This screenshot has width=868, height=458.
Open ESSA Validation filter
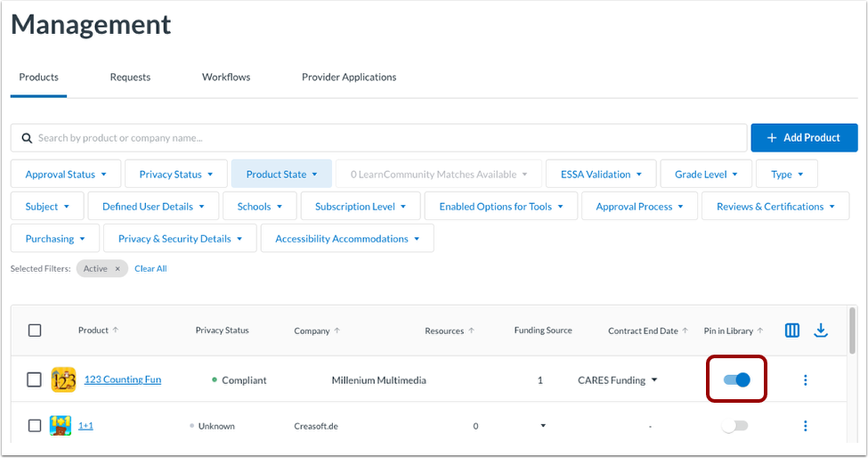pos(601,175)
